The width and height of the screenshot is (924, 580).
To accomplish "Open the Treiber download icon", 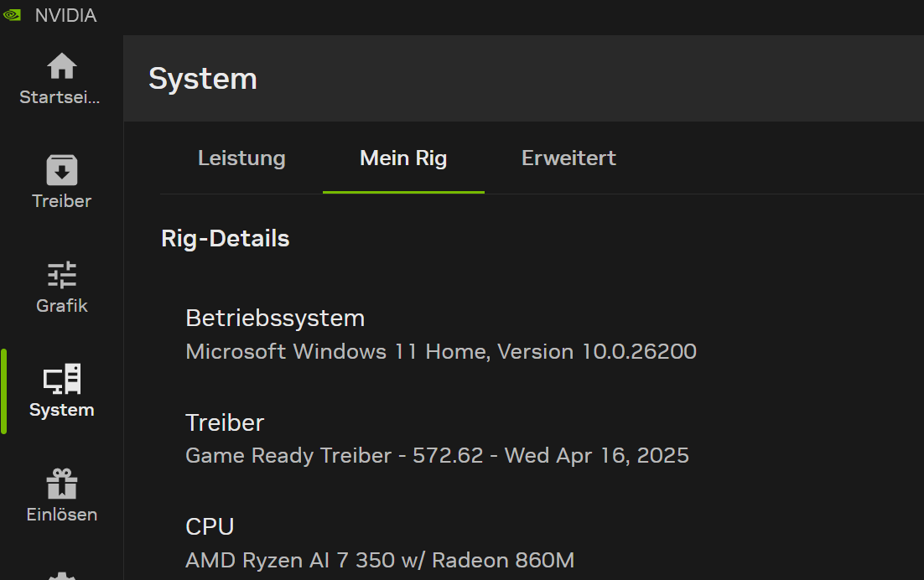I will (x=62, y=170).
